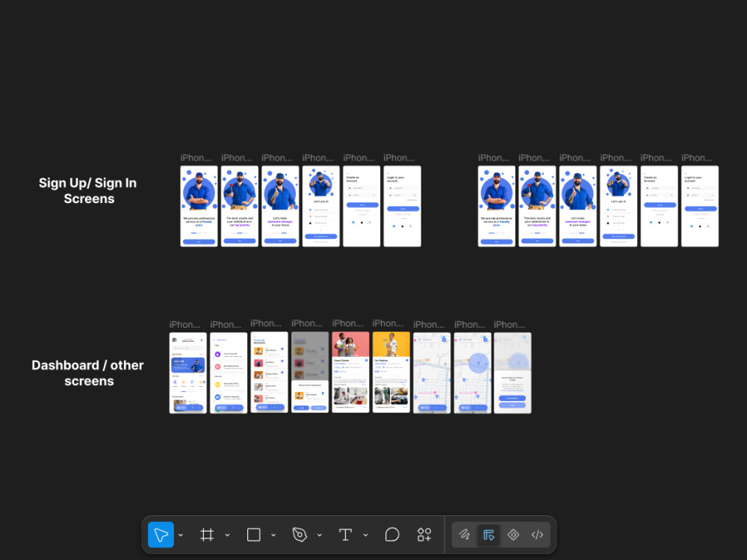
Task: Activate the Comment bubble tool
Action: coord(391,535)
